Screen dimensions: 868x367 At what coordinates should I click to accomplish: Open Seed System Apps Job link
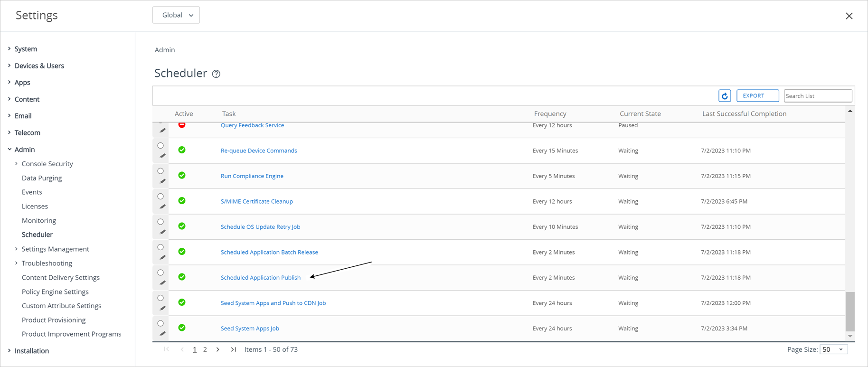250,329
